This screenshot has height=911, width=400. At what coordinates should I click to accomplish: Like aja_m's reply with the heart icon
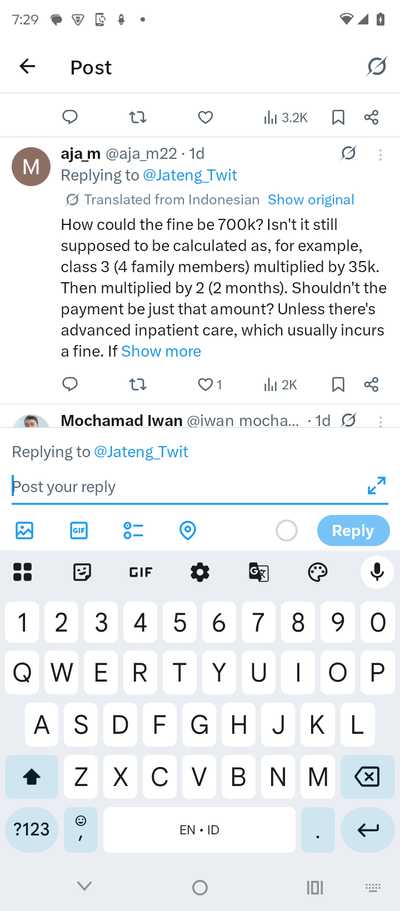coord(204,384)
